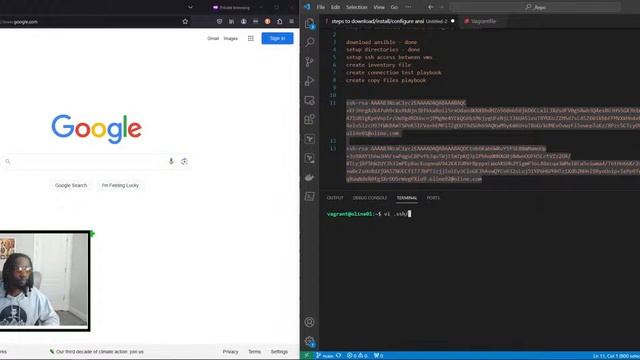Click terminal prompt line vagrant@oline01
This screenshot has height=360, width=640.
coord(369,214)
